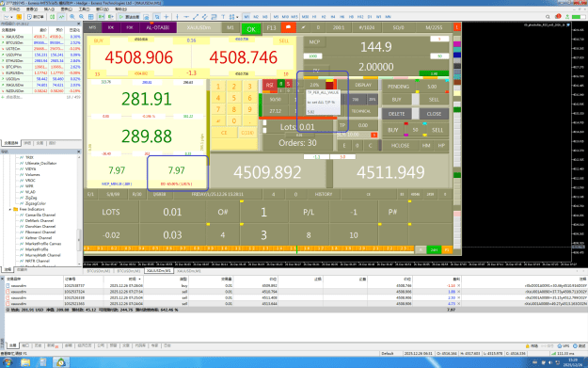
Task: Open the Free Indicators folder
Action: pyautogui.click(x=32, y=209)
